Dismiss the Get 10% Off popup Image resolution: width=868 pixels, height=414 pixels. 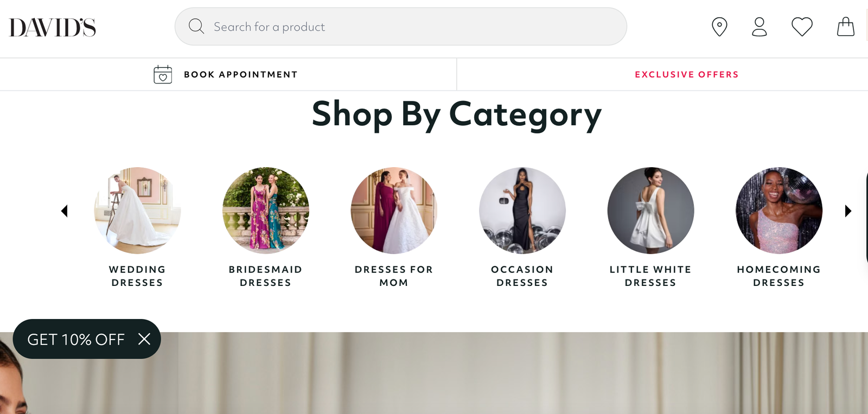(x=144, y=339)
